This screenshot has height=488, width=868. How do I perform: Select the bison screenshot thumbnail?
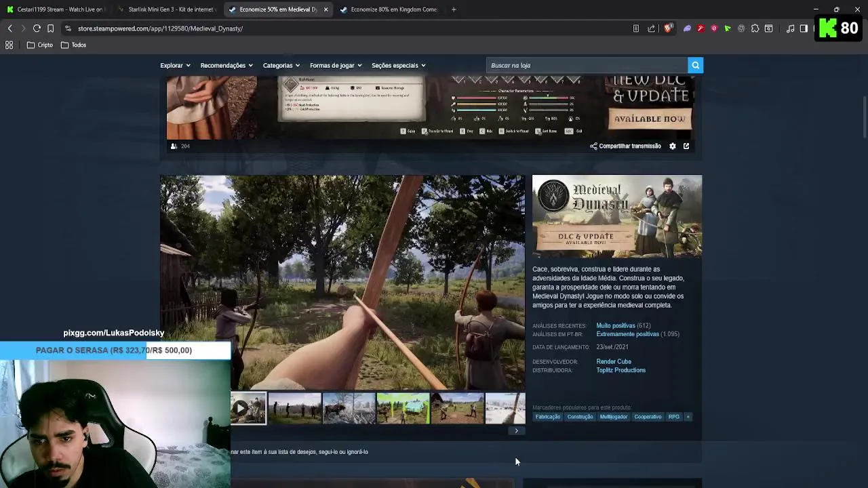coord(349,408)
